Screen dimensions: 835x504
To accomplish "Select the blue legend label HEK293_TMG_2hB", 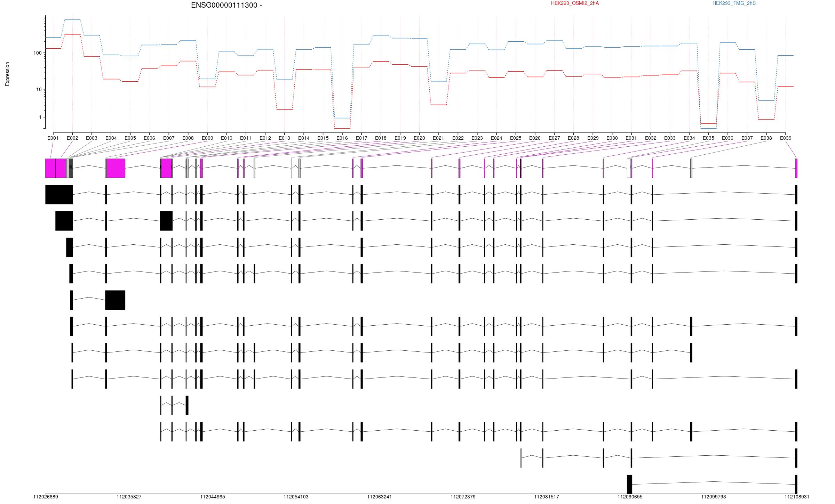I will (x=734, y=3).
